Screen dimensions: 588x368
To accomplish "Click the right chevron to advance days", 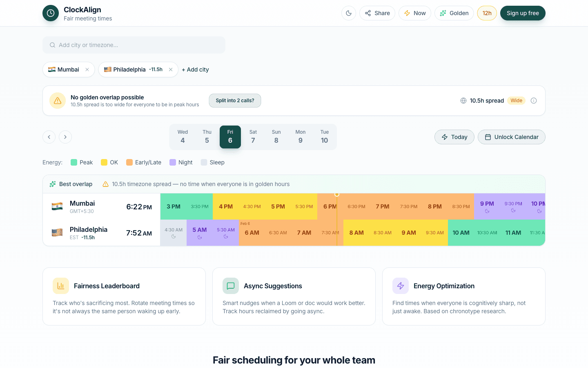I will (65, 137).
